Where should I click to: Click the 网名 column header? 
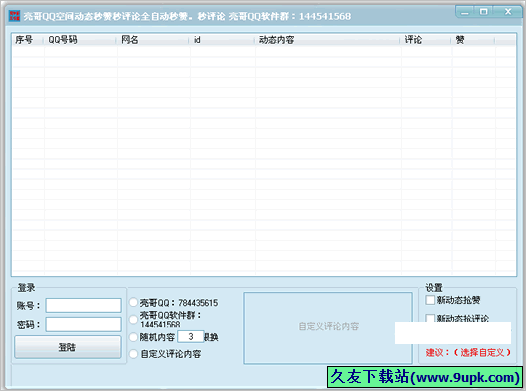click(153, 40)
